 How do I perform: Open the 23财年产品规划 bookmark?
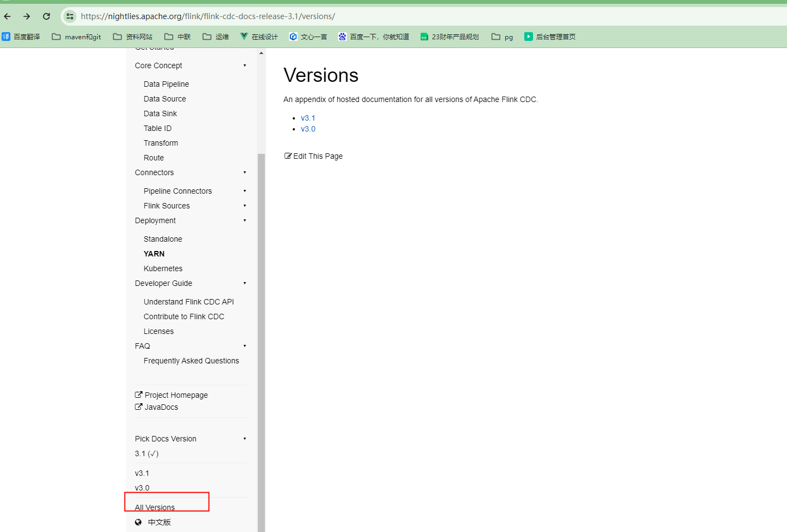(x=449, y=37)
